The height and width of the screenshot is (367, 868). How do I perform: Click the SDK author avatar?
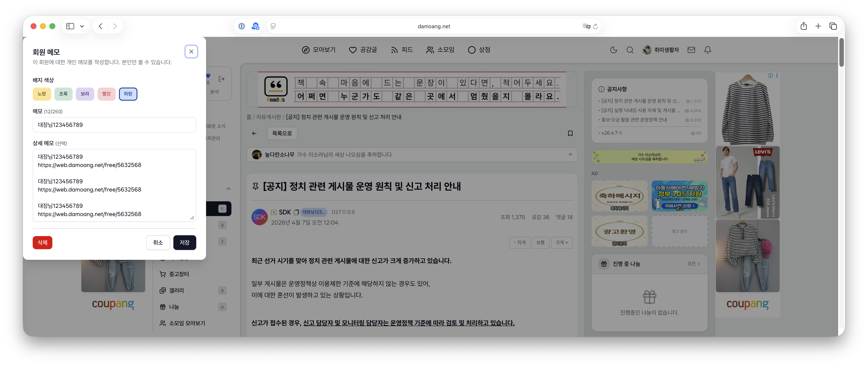259,217
